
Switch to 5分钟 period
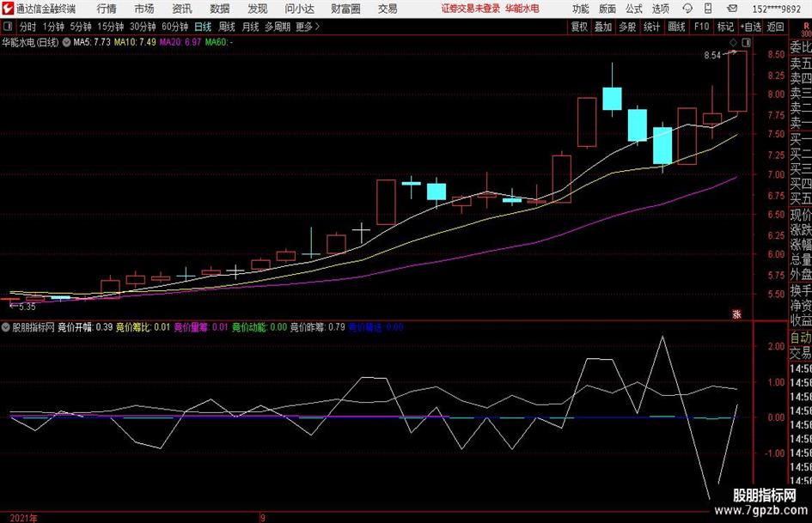(x=80, y=27)
